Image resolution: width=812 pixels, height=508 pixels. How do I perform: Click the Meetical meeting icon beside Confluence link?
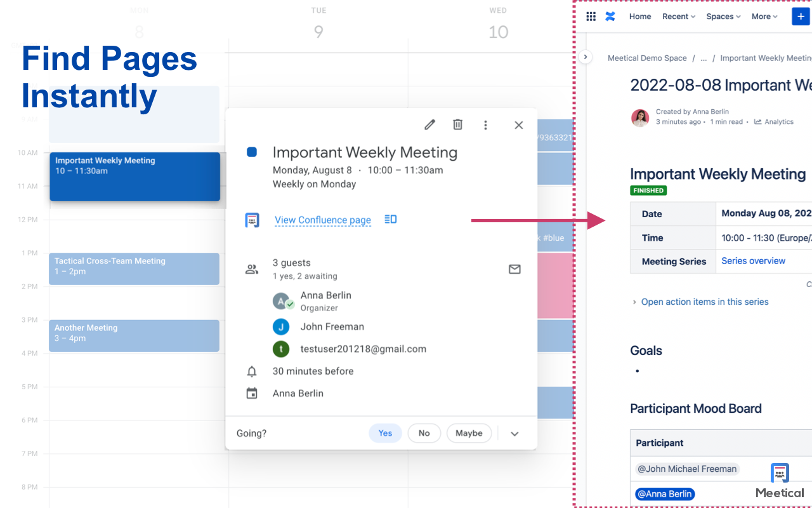coord(252,220)
